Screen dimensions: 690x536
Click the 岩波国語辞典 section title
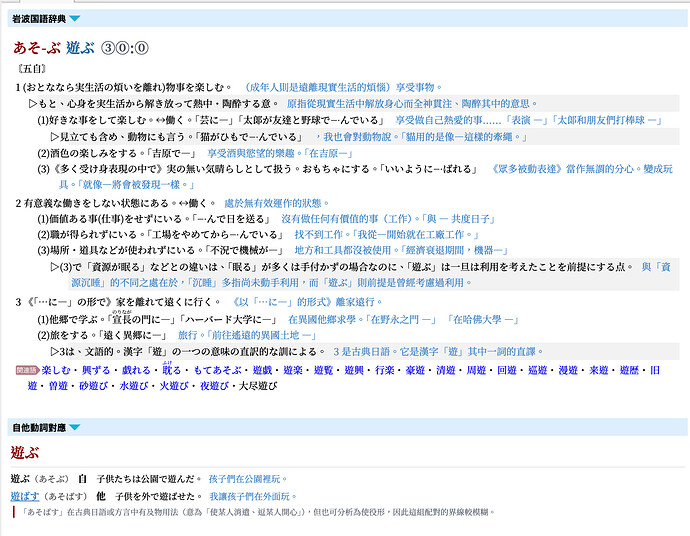(x=39, y=19)
